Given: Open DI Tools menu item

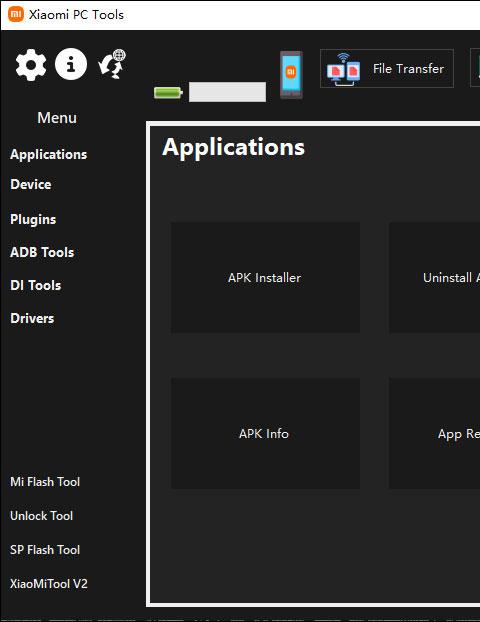Looking at the screenshot, I should [36, 285].
